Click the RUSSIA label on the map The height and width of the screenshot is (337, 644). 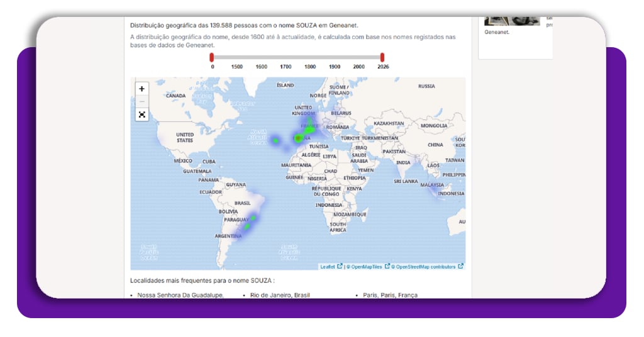(426, 86)
